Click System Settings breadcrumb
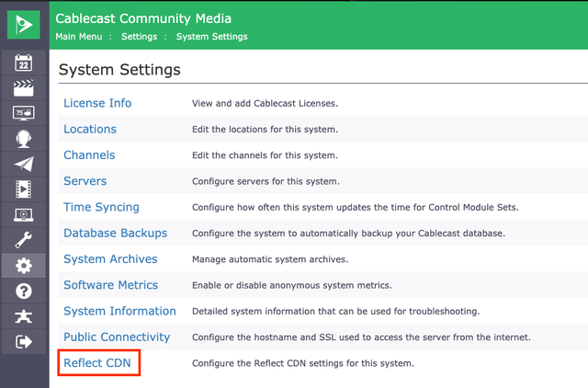The width and height of the screenshot is (588, 388). (x=212, y=37)
